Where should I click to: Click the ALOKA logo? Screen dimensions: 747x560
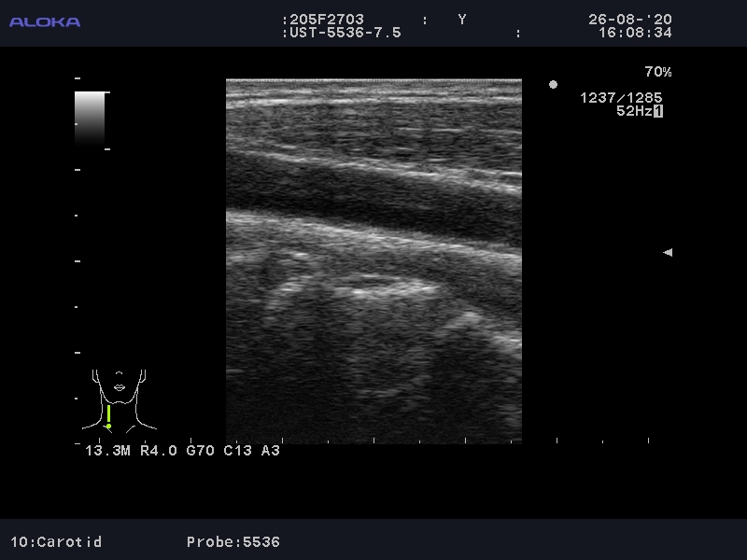45,21
